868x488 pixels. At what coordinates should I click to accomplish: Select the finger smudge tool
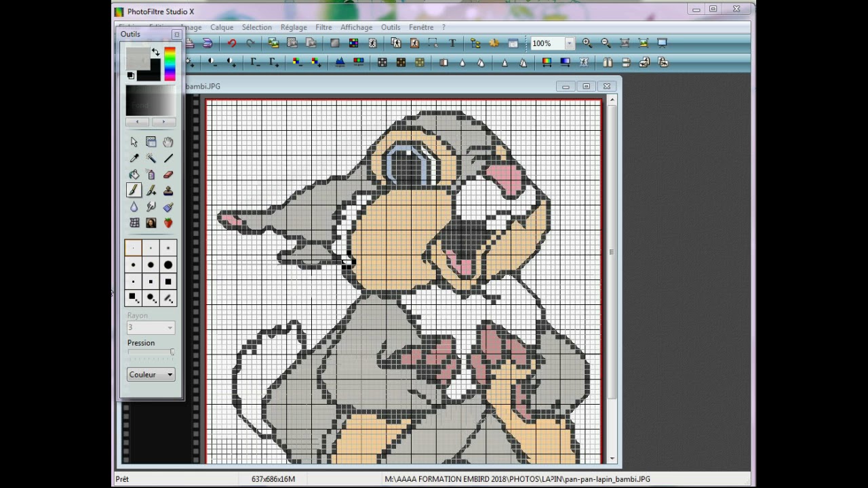pos(151,207)
